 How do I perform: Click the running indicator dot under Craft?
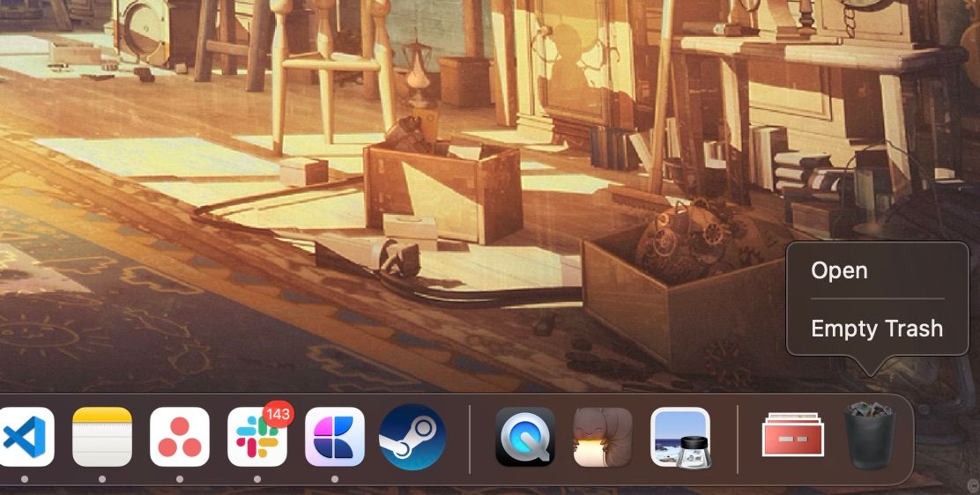click(334, 479)
